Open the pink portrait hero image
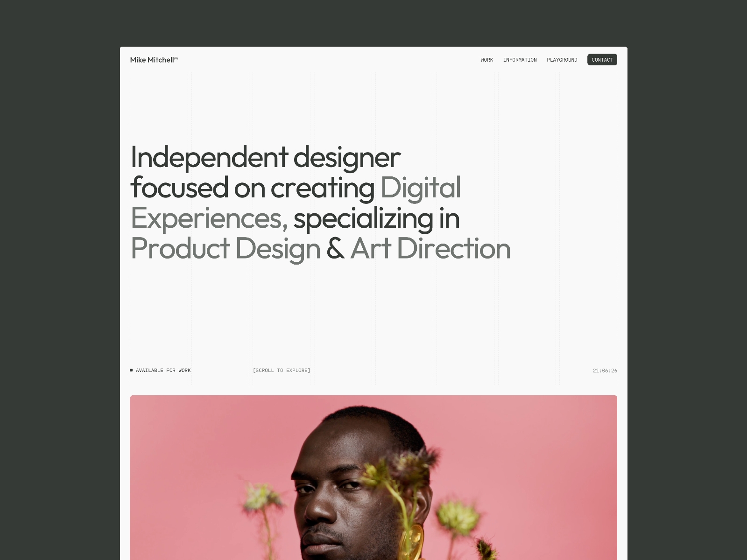The width and height of the screenshot is (747, 560). point(373,477)
